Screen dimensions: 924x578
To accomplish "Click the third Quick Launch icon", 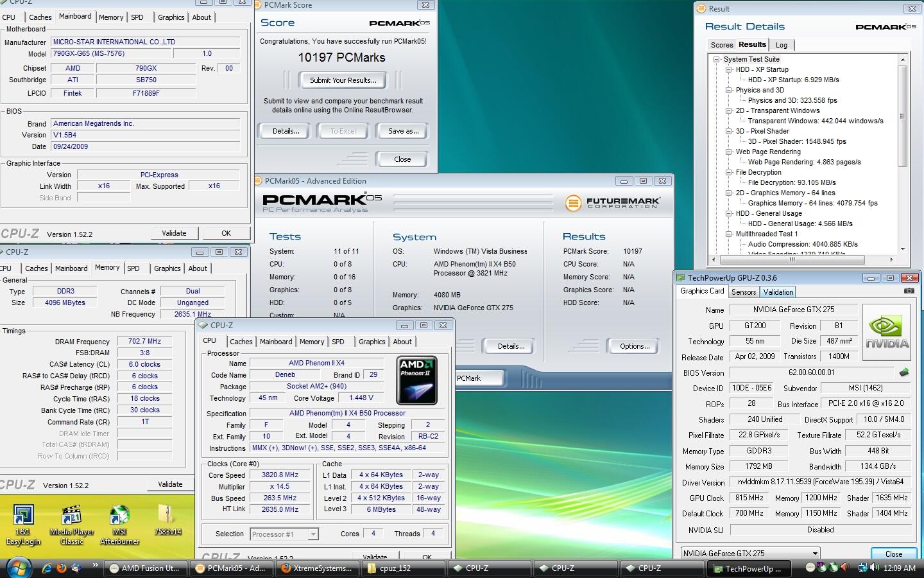I will pos(76,568).
